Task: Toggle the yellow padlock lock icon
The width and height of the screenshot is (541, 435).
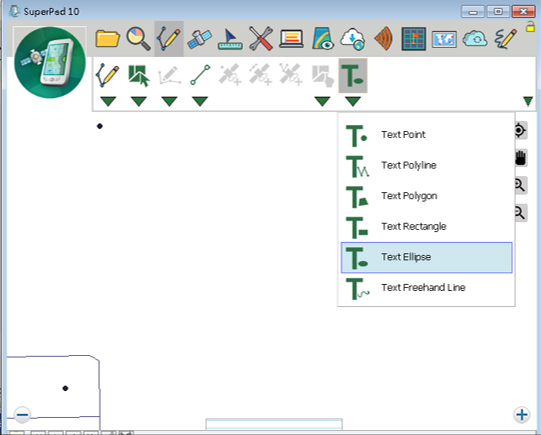Action: tap(530, 27)
